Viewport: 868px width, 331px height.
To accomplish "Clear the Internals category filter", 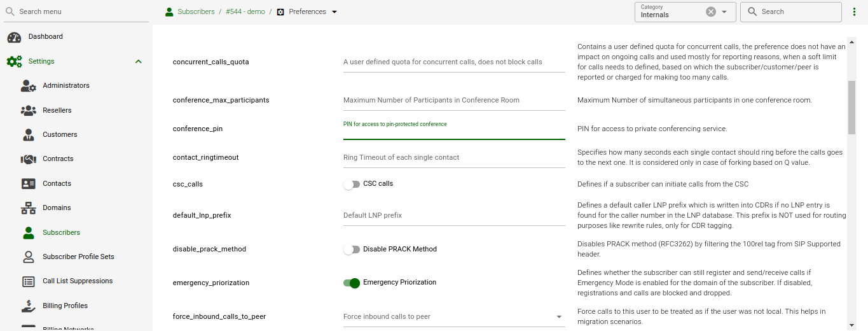I will (x=710, y=12).
